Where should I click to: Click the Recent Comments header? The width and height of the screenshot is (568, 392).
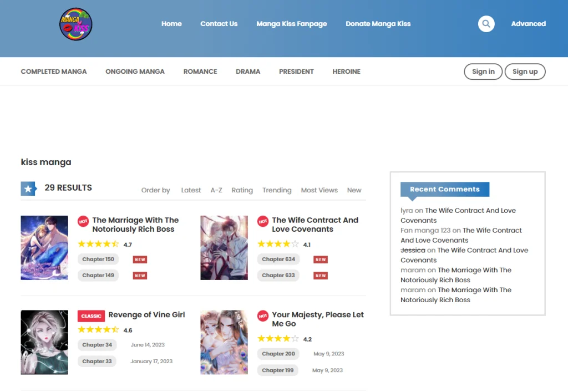[445, 190]
